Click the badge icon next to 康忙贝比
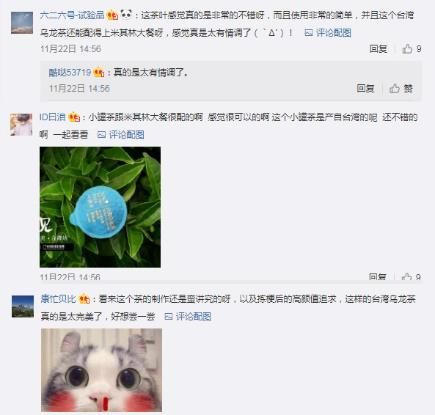435x415 pixels. 84,299
